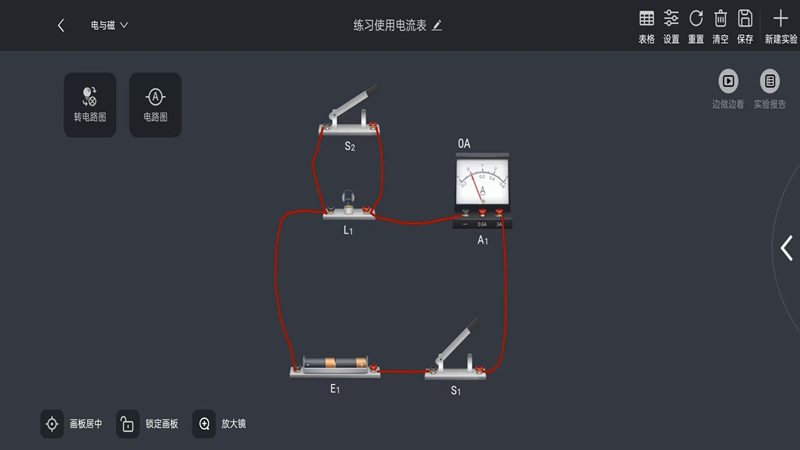The width and height of the screenshot is (800, 450).
Task: Expand the right side panel chevron
Action: coord(786,248)
